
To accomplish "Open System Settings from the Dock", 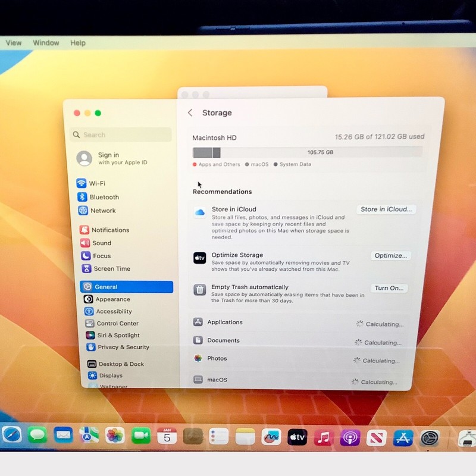I will point(430,438).
